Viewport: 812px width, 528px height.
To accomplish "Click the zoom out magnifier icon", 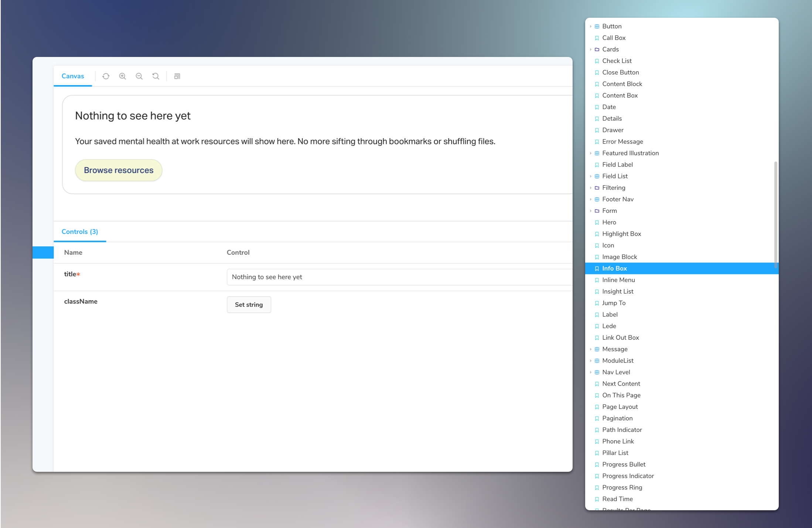I will pos(139,76).
